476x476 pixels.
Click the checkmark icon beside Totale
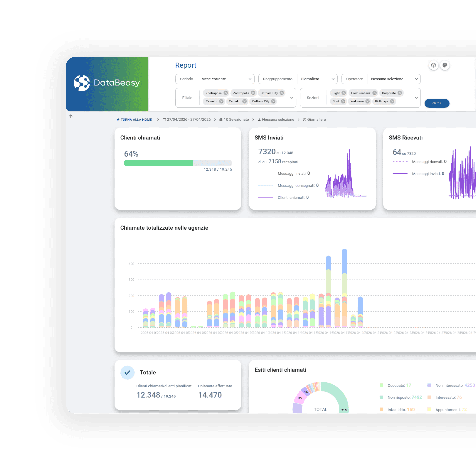(x=127, y=373)
